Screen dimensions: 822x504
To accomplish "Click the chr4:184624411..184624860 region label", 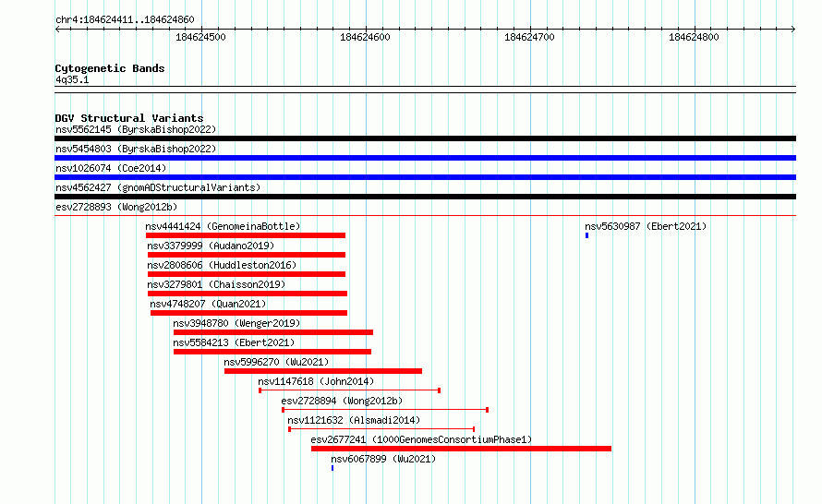I will coord(125,20).
